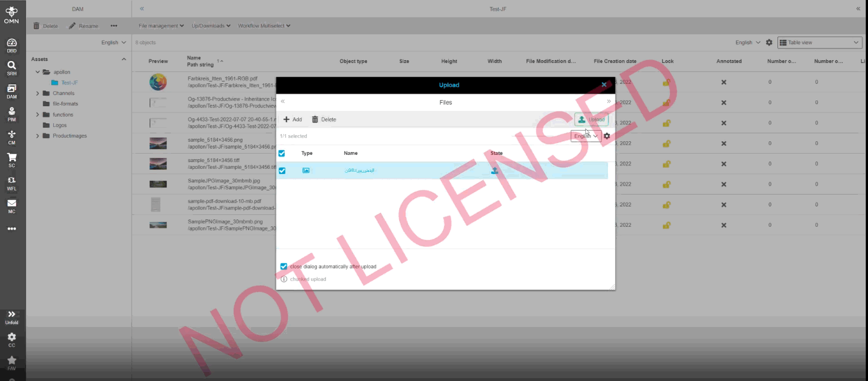Open Table view selector dropdown
The height and width of the screenshot is (381, 868).
[x=820, y=42]
